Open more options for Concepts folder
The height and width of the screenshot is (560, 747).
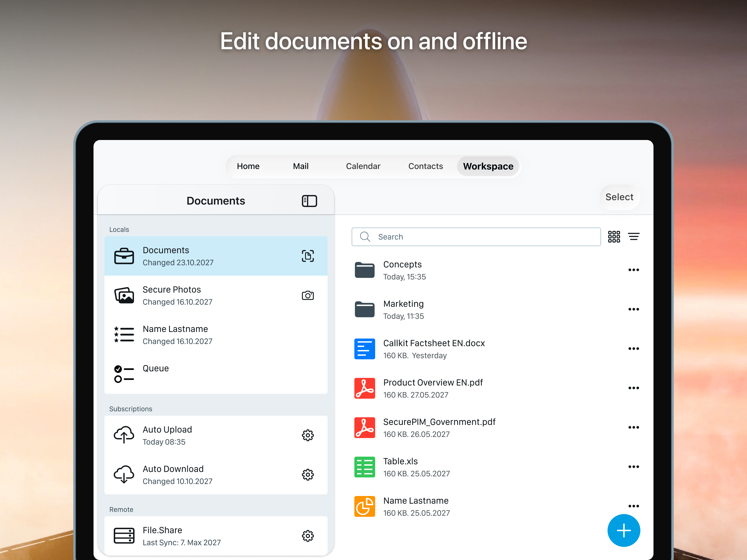tap(634, 270)
